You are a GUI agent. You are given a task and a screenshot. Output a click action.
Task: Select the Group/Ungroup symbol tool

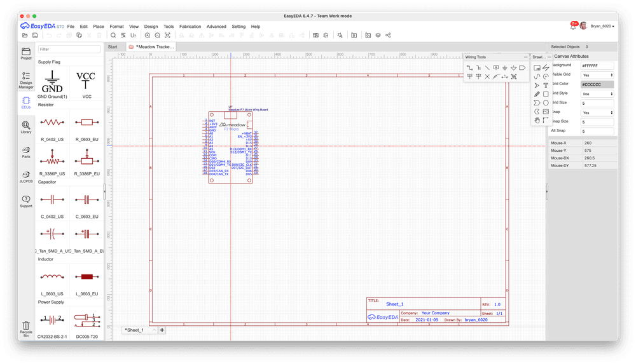point(513,76)
